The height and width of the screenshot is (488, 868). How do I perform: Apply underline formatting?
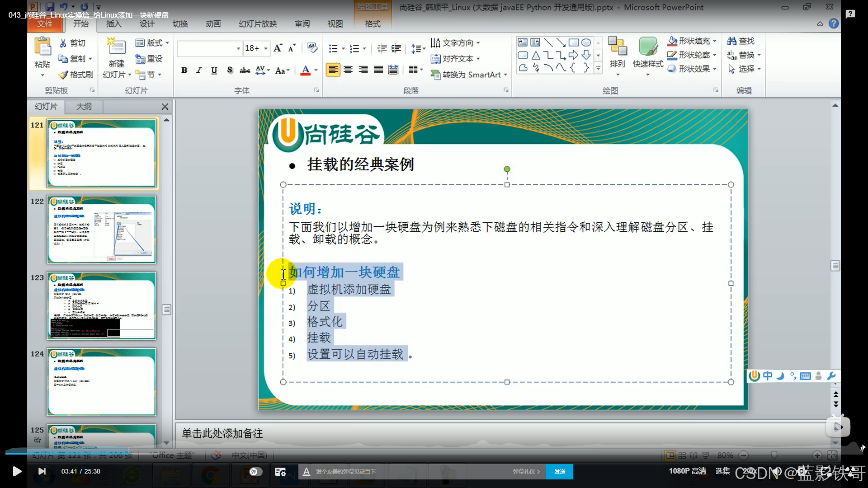(x=214, y=70)
